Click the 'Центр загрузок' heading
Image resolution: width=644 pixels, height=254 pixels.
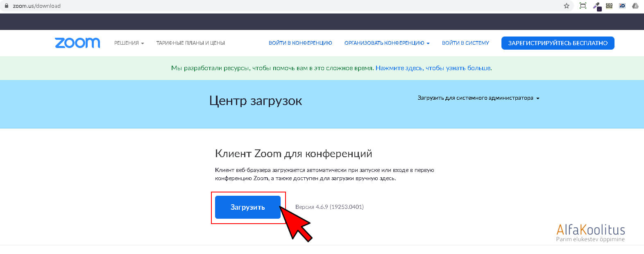(x=256, y=101)
